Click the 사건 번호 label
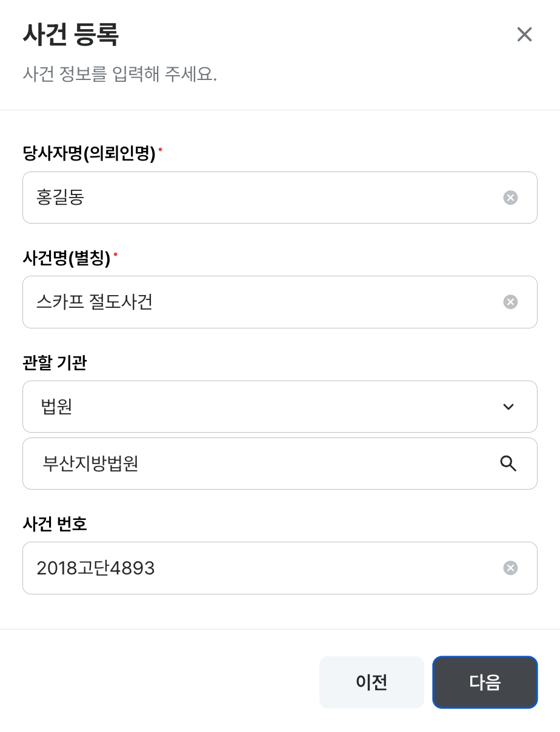This screenshot has height=732, width=560. pos(55,524)
